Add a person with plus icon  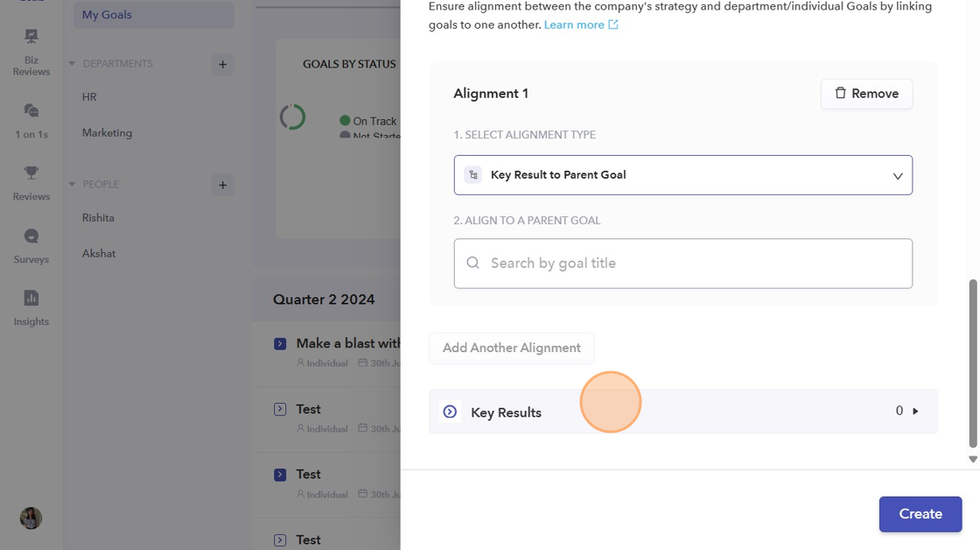222,185
